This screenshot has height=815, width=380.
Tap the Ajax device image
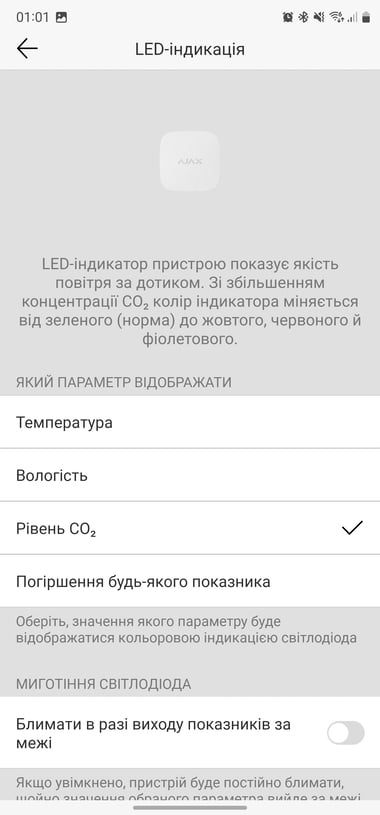189,161
